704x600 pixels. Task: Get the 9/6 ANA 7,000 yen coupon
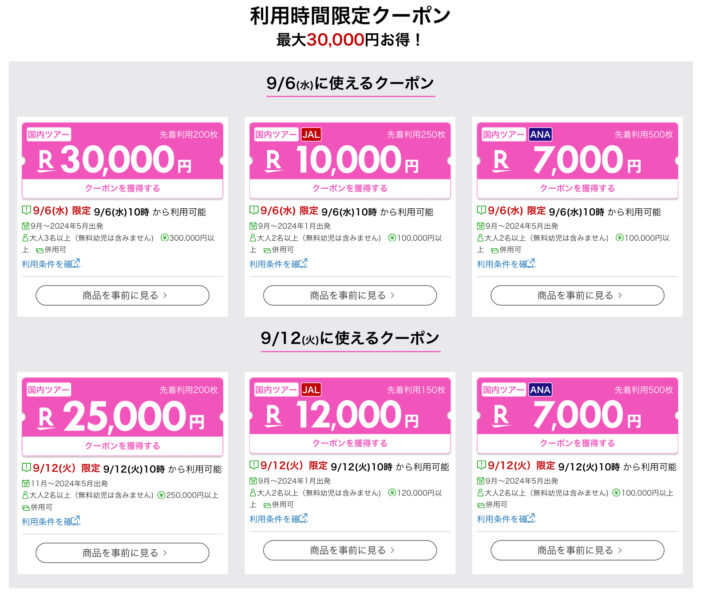coord(577,188)
